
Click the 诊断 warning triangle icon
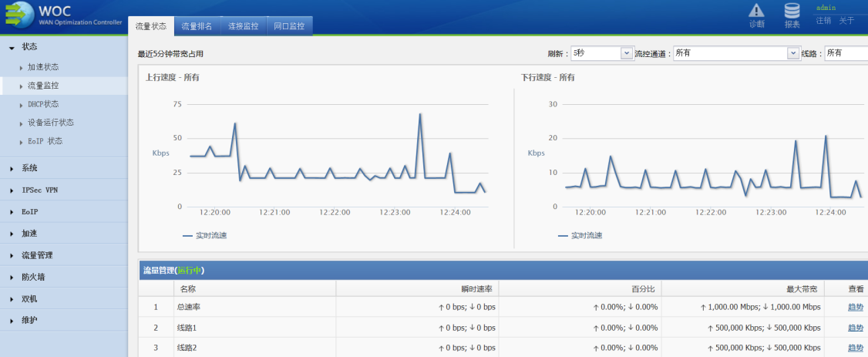[757, 11]
